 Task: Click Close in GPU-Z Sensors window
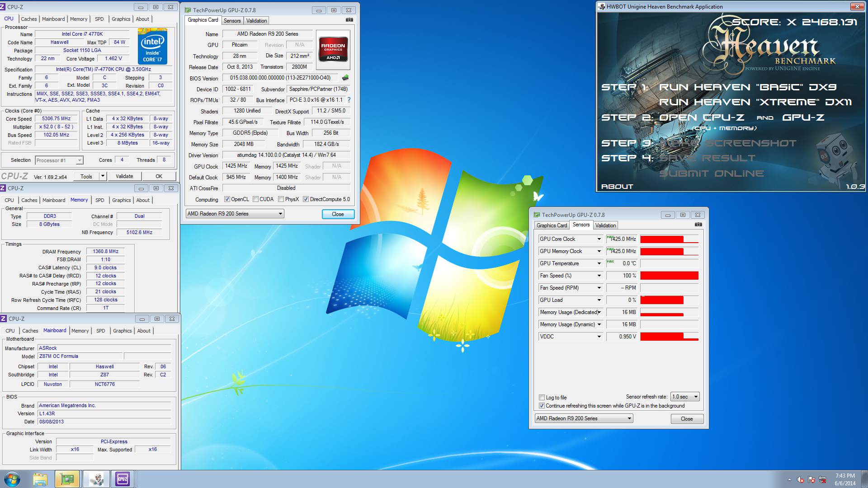pos(687,419)
